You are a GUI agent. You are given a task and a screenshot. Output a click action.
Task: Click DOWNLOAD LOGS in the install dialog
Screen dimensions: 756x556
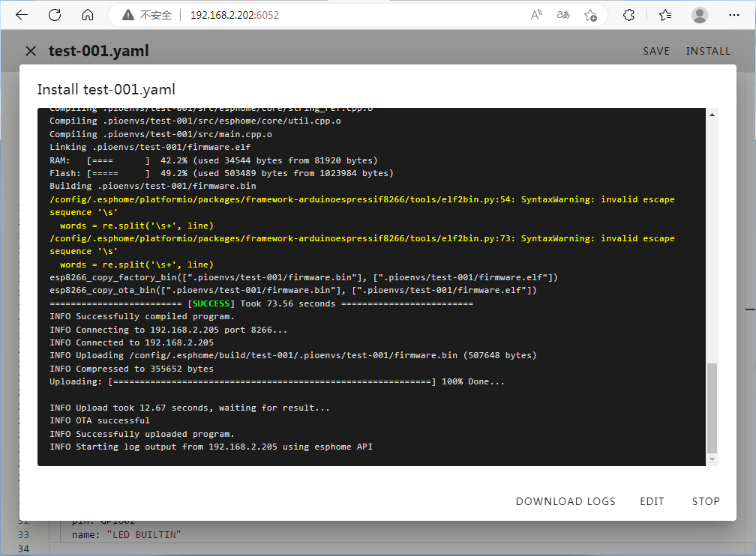click(565, 501)
